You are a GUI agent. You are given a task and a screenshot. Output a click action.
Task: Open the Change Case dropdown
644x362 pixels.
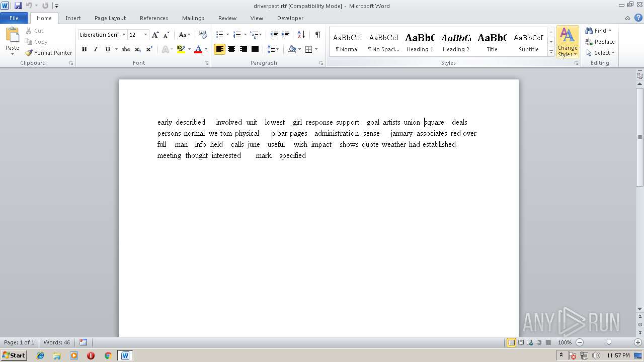pyautogui.click(x=184, y=35)
